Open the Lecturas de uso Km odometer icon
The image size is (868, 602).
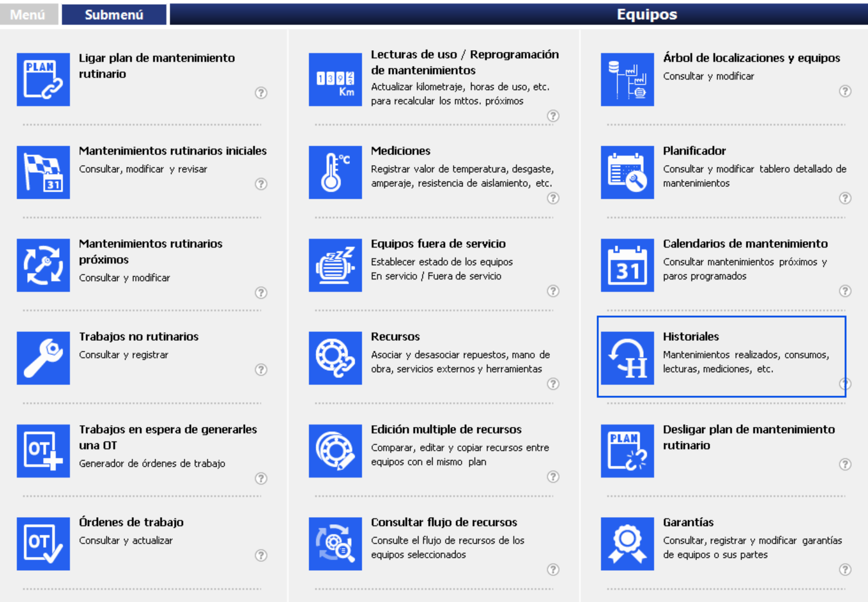pyautogui.click(x=335, y=80)
